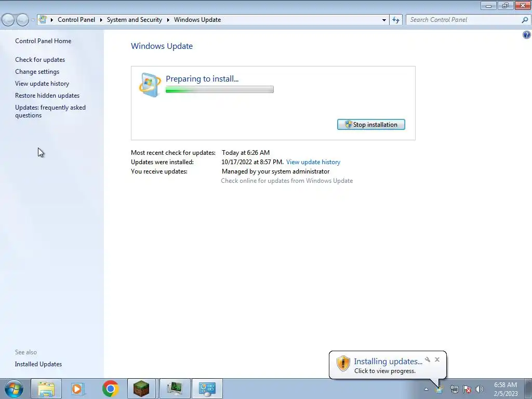Open File Explorer from taskbar

click(x=46, y=389)
